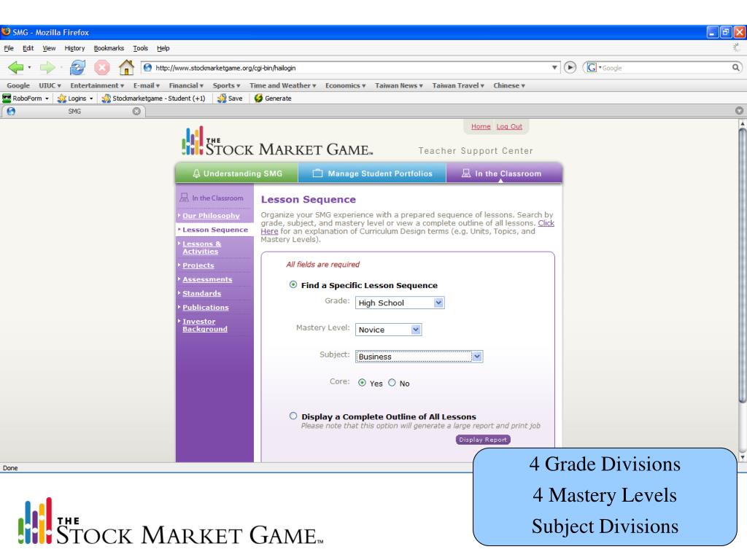Screen dimensions: 747x560
Task: Open the back button history dropdown arrow
Action: (x=29, y=68)
